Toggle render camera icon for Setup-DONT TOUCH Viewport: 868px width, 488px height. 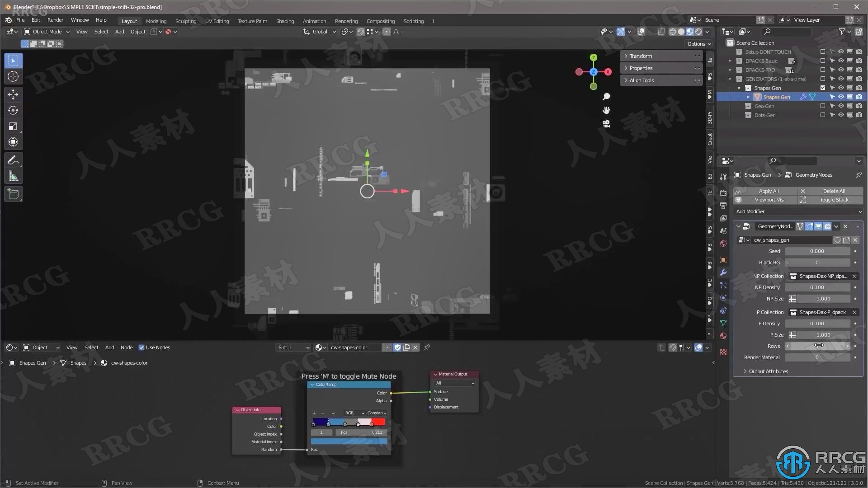[x=859, y=52]
